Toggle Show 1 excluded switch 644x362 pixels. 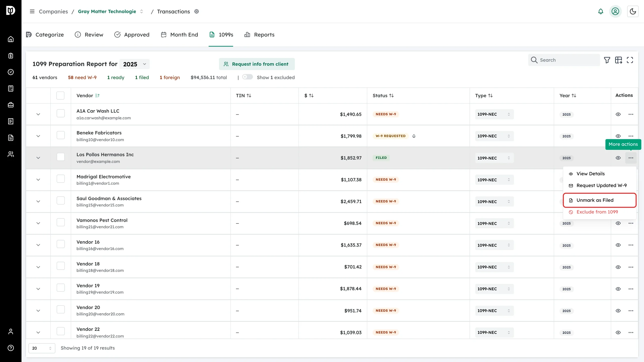[x=248, y=77]
